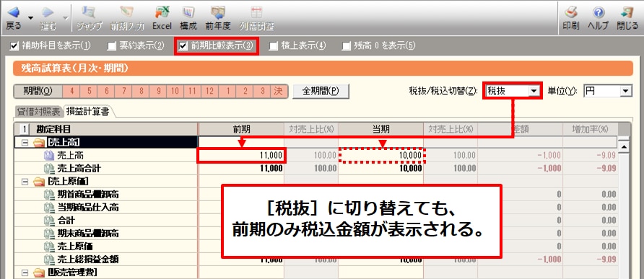Select month 3 in period bar
The width and height of the screenshot is (644, 279).
tap(261, 91)
